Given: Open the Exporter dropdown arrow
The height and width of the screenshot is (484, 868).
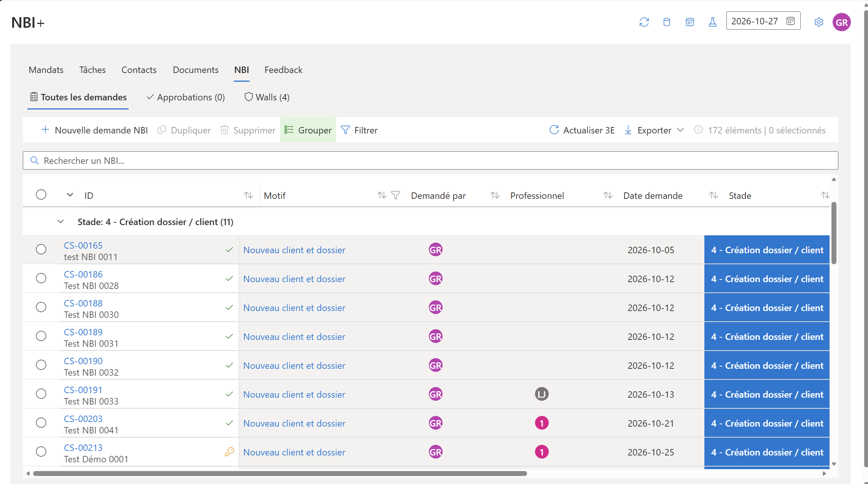Looking at the screenshot, I should (x=681, y=130).
